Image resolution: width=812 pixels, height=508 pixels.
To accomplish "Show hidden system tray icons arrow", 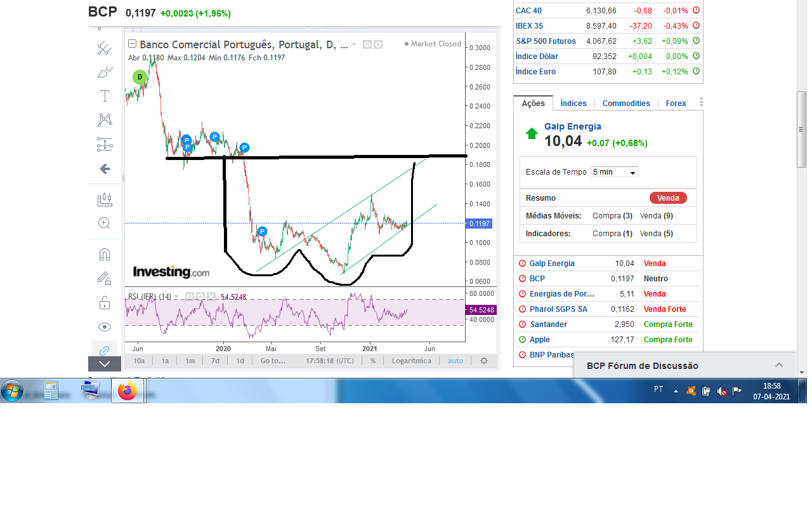I will coord(676,391).
